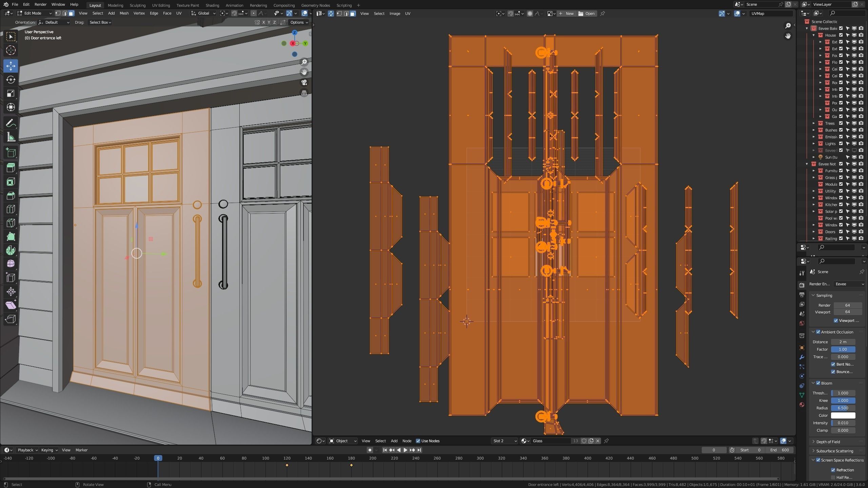Select the Measure tool
The width and height of the screenshot is (868, 488).
point(11,137)
